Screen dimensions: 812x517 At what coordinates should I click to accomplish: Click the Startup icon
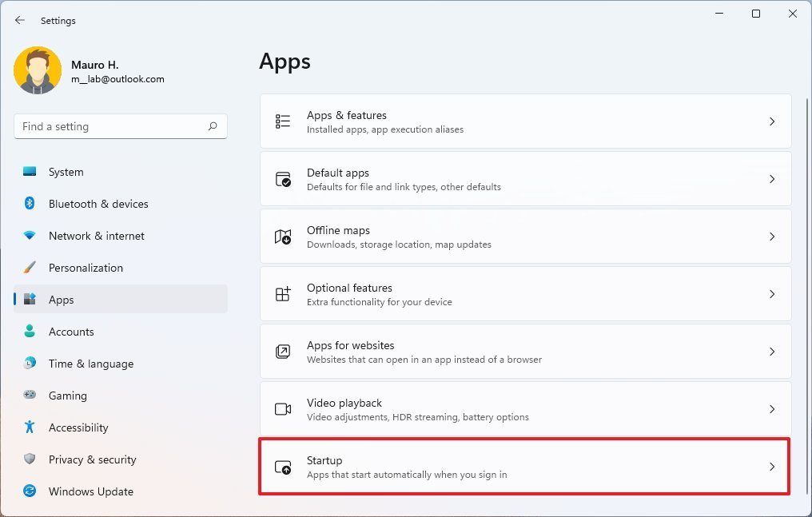(282, 466)
